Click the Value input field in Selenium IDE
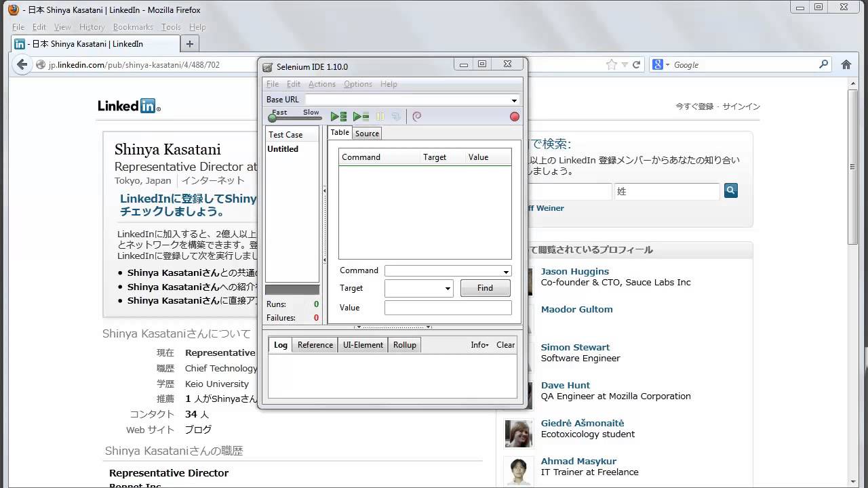Image resolution: width=868 pixels, height=488 pixels. tap(448, 308)
